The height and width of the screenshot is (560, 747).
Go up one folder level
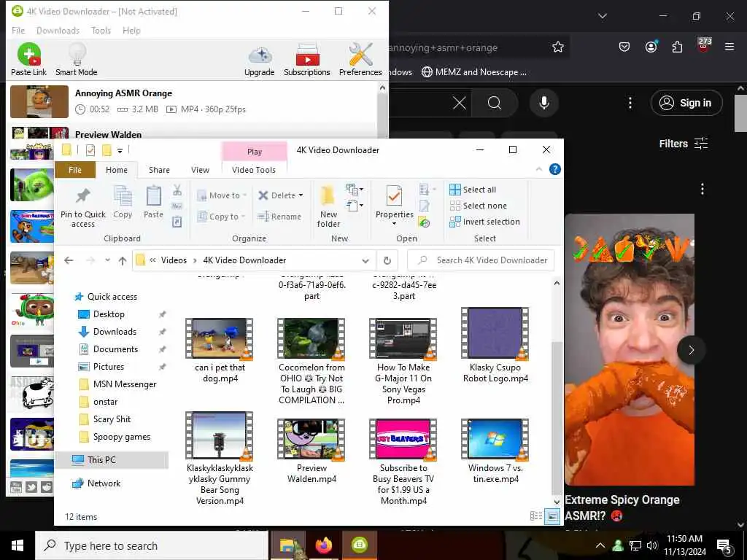(x=123, y=260)
